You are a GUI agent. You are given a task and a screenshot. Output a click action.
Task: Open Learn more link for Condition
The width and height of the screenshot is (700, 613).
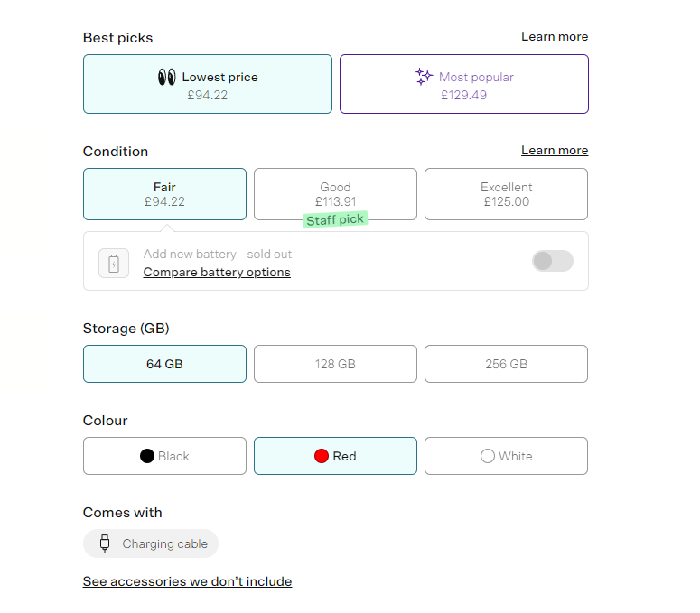tap(555, 151)
